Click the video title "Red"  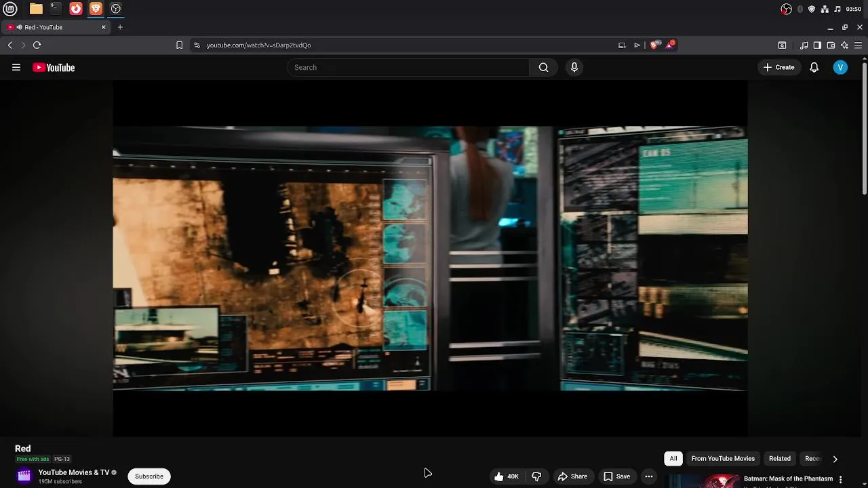pos(23,449)
